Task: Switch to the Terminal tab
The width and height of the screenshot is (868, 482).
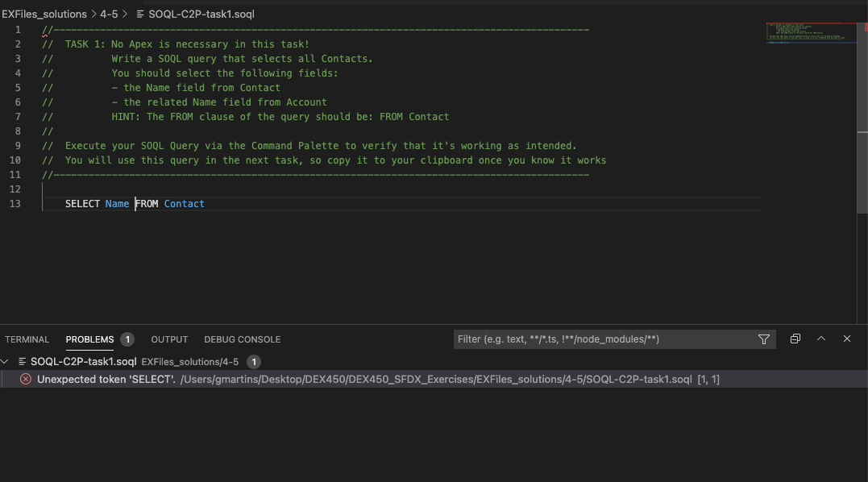Action: point(27,339)
